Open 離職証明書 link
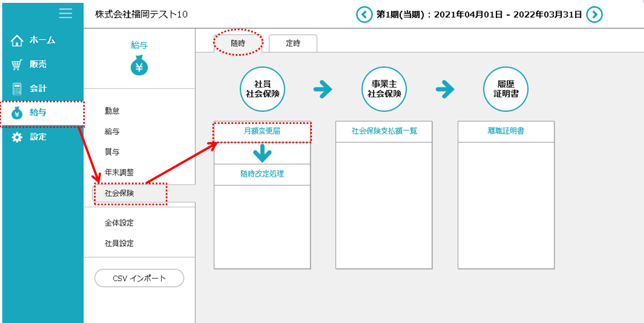The width and height of the screenshot is (644, 323). click(x=506, y=131)
